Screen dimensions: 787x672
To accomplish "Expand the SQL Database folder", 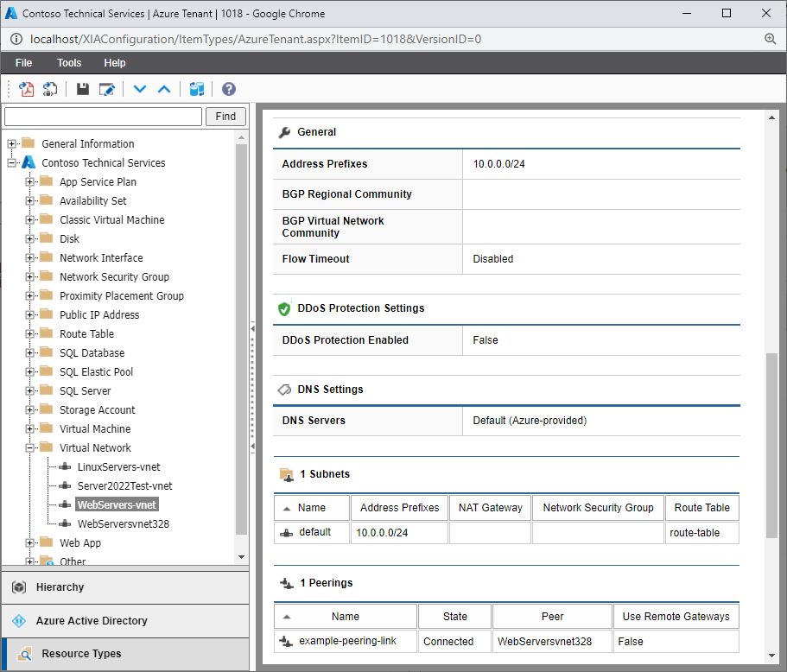I will pos(29,352).
